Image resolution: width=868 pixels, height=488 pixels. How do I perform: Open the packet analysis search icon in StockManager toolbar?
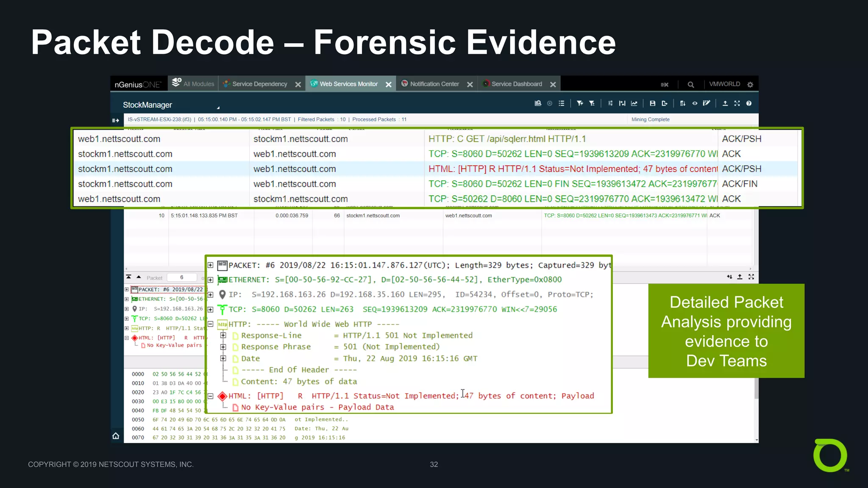point(538,103)
